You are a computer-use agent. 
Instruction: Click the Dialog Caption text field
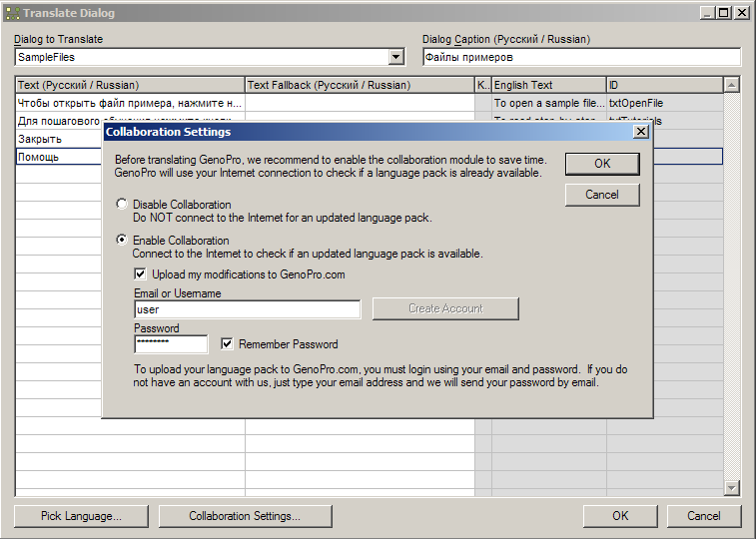(x=581, y=57)
